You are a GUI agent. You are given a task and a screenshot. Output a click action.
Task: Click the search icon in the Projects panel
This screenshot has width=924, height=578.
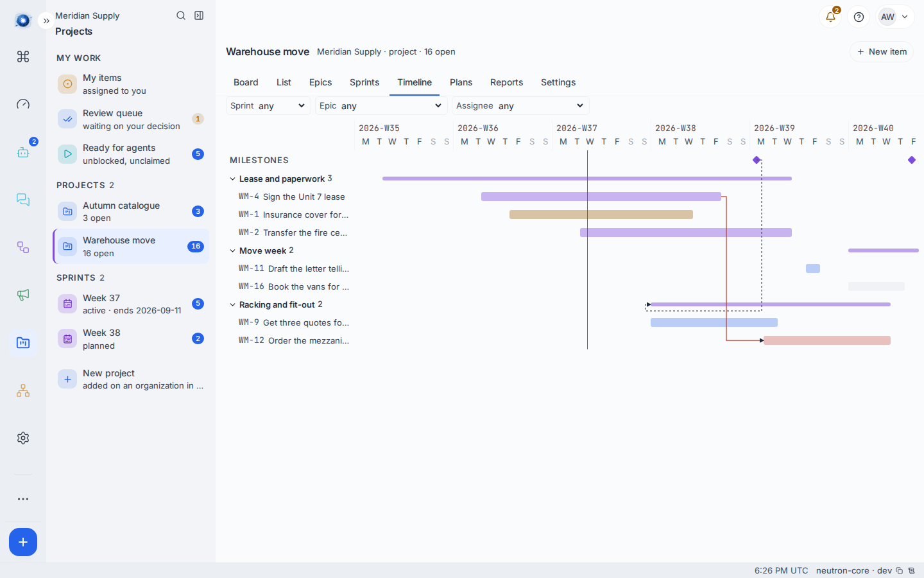click(x=181, y=15)
